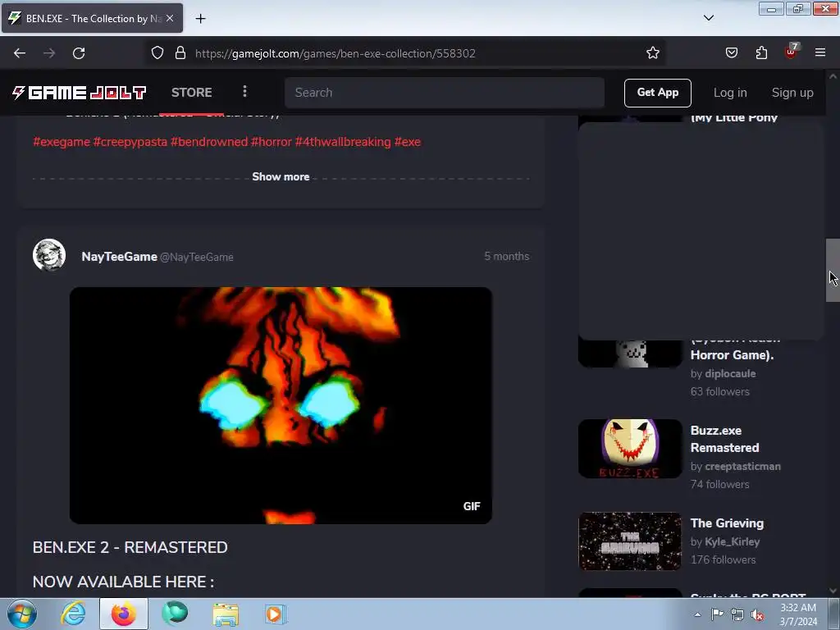
Task: Open the Buzz.exe Remastered thumbnail
Action: (x=630, y=449)
